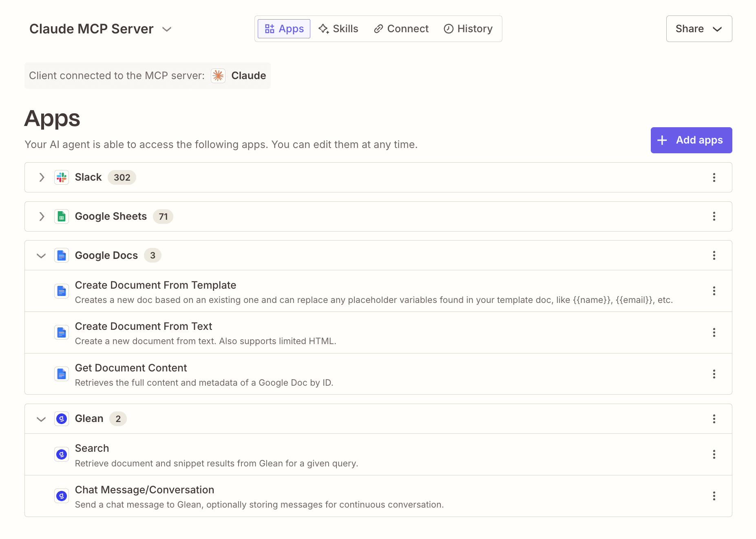Click the Apps page heading
This screenshot has width=756, height=539.
coord(52,119)
